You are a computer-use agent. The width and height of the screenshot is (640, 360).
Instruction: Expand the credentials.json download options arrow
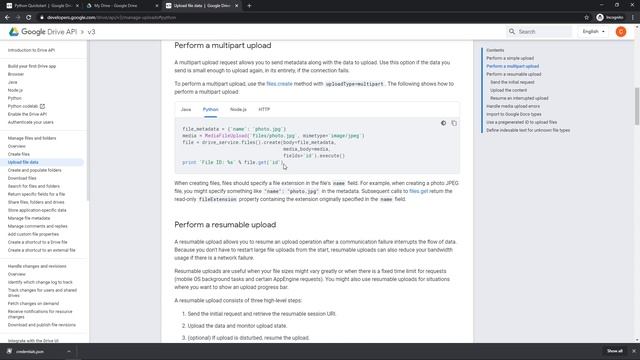pyautogui.click(x=69, y=351)
